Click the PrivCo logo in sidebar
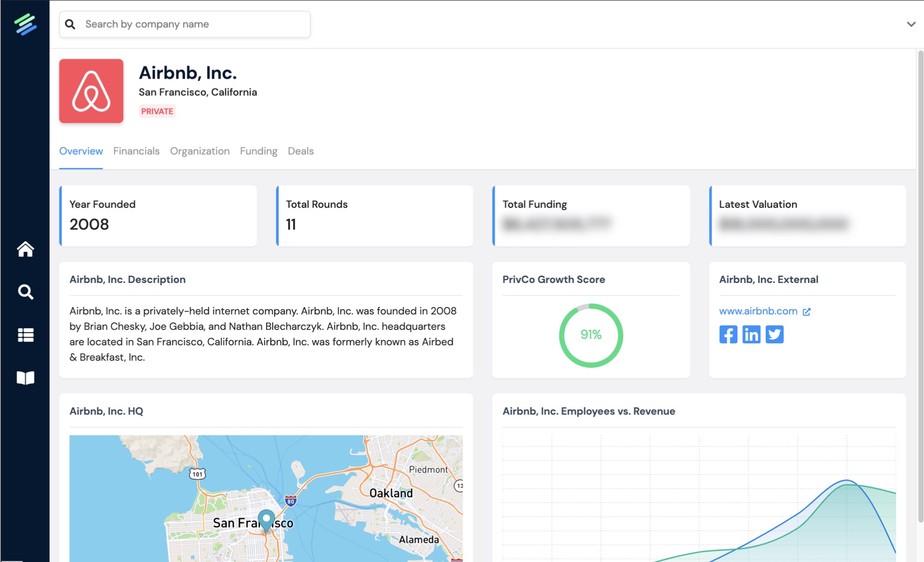The width and height of the screenshot is (924, 562). coord(25,24)
